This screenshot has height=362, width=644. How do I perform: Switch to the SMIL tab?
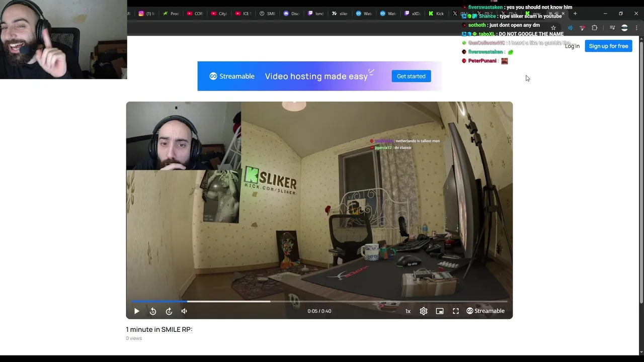[x=267, y=14]
